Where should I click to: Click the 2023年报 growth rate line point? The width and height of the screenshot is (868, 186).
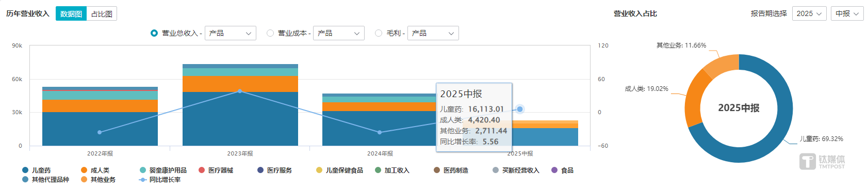240,91
